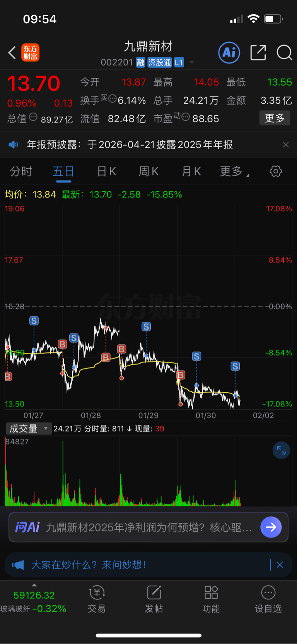297x644 pixels.
Task: Tap the S marker on 01/27
Action: 34,321
